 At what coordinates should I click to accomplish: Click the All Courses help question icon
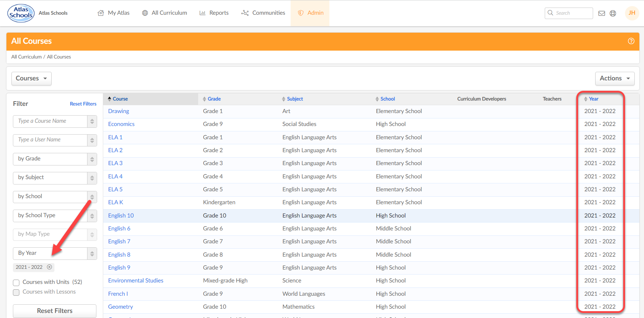631,41
